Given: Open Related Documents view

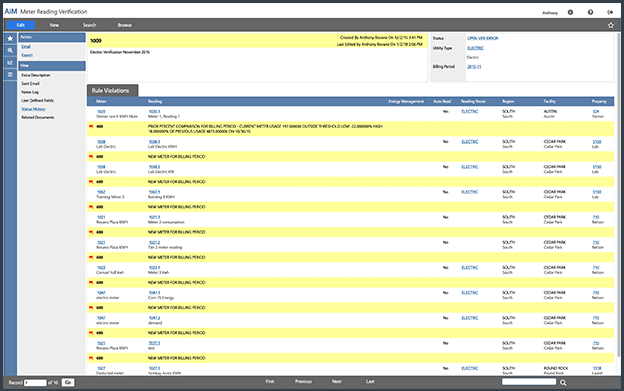Looking at the screenshot, I should pos(38,117).
